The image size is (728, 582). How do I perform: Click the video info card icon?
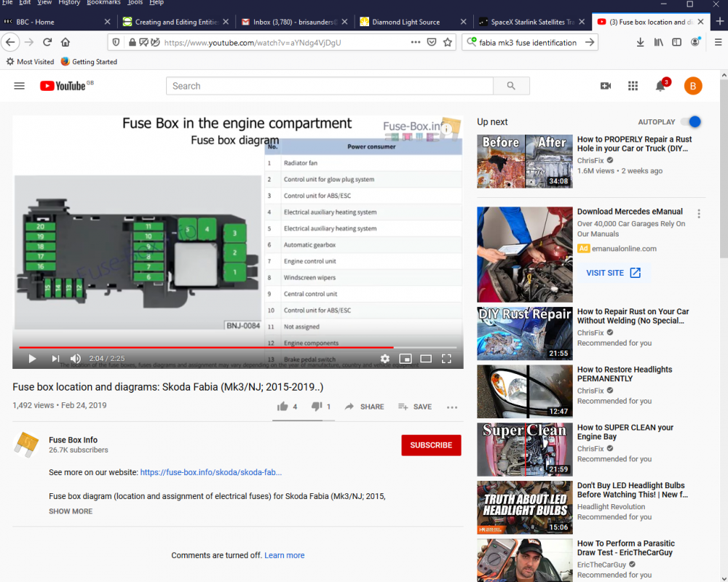(x=447, y=129)
